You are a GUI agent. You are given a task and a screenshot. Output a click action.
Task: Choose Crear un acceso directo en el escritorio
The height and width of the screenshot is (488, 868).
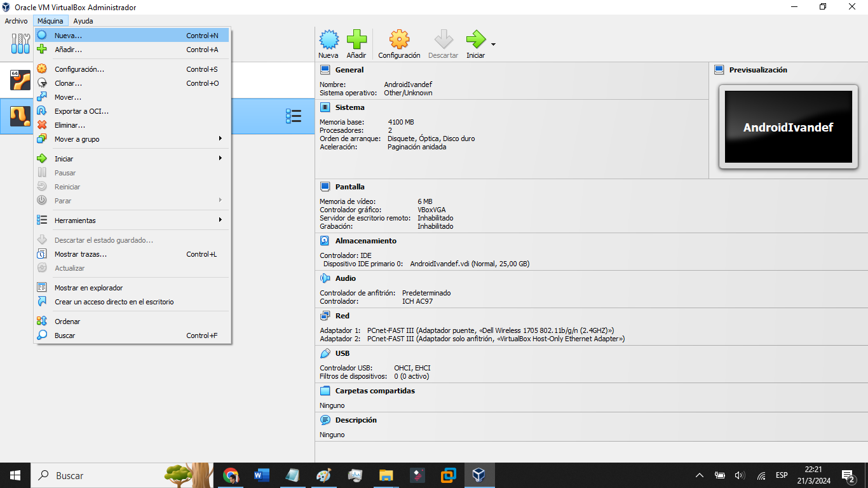(132, 302)
